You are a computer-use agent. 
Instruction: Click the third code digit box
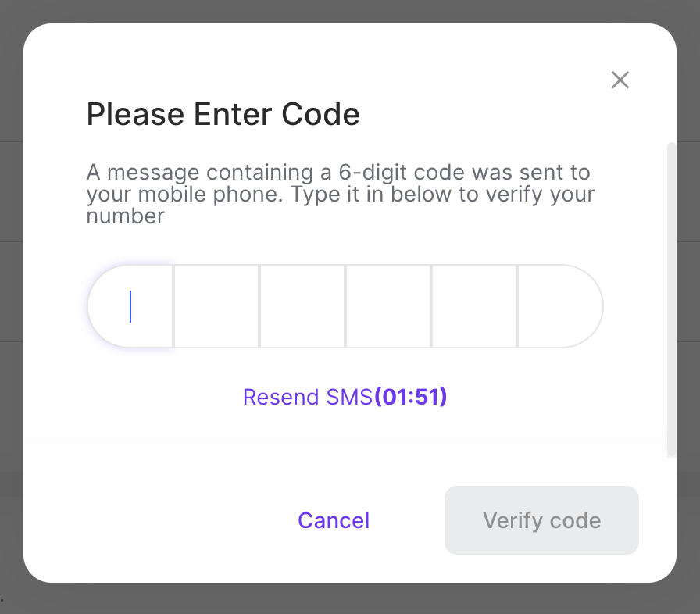point(302,306)
